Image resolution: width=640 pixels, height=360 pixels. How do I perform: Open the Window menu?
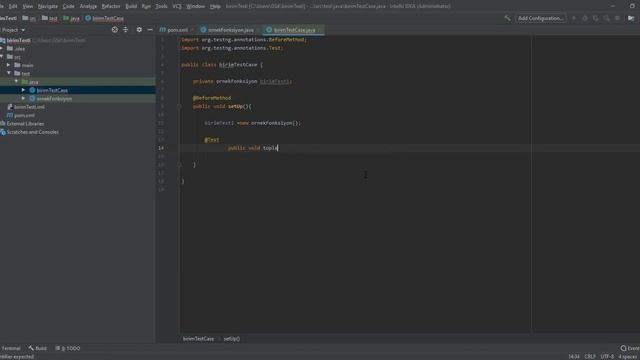(195, 6)
